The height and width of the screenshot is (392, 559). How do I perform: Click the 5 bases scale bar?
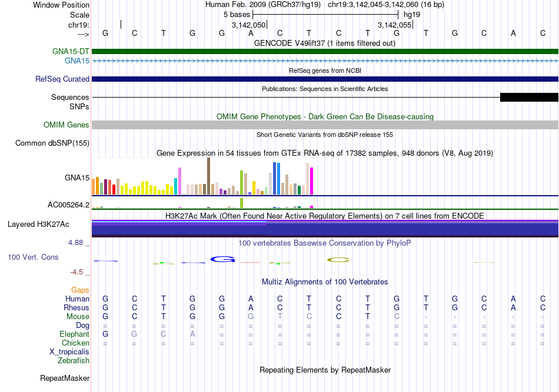(325, 15)
